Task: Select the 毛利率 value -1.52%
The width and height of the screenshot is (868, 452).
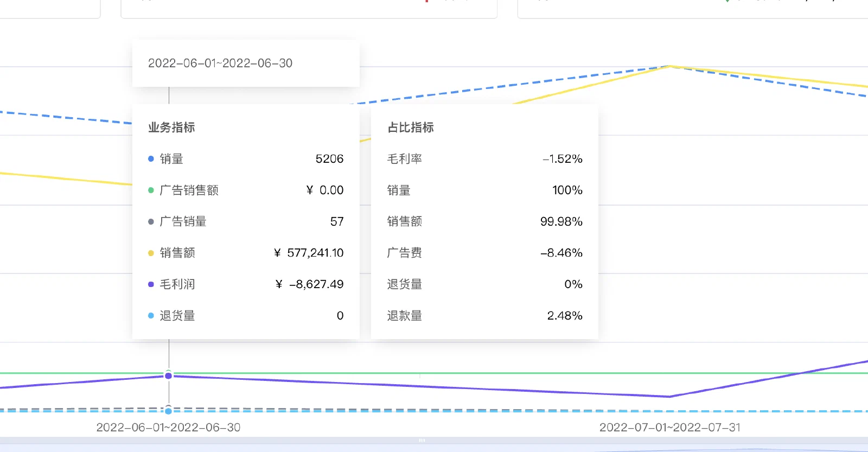Action: (x=563, y=159)
